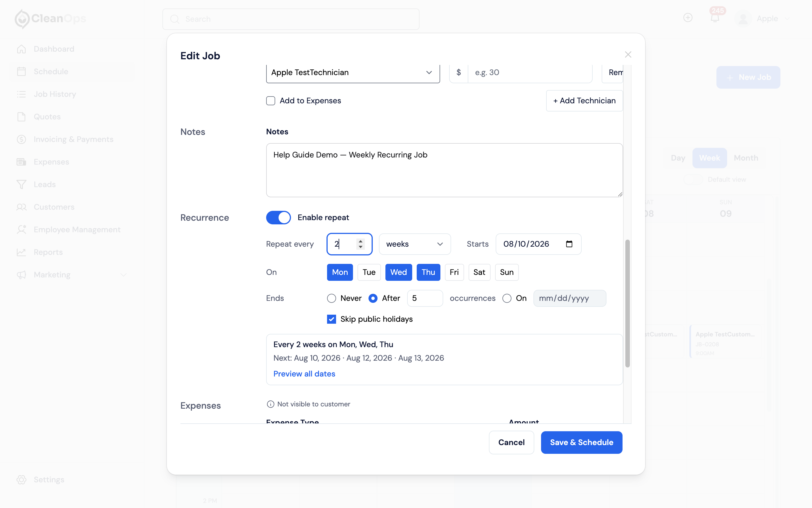Click the + Add Technician button

pyautogui.click(x=584, y=101)
